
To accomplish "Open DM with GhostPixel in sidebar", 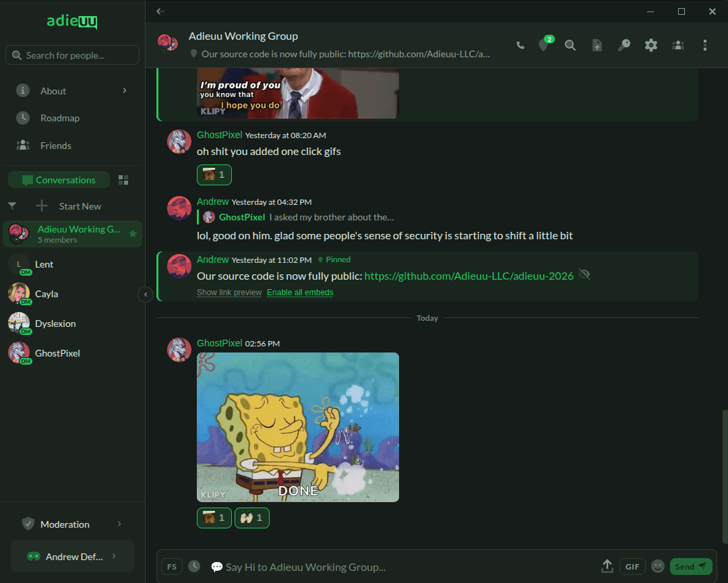I will [x=72, y=354].
